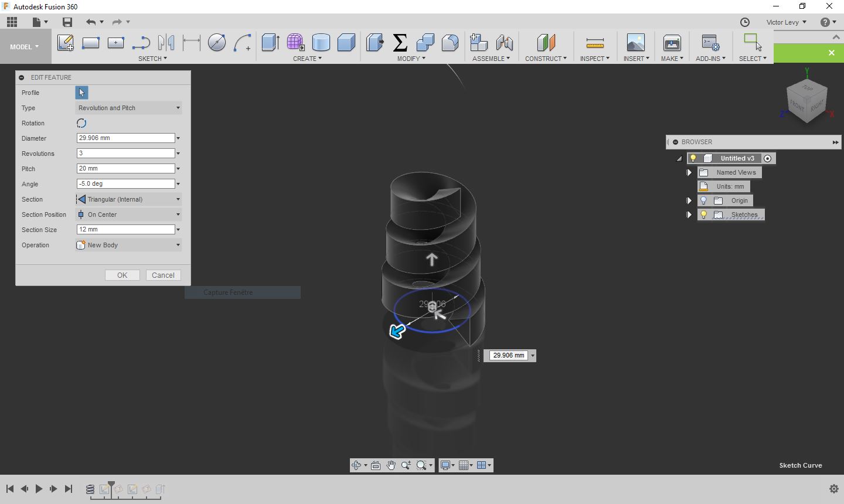This screenshot has width=844, height=504.
Task: Toggle visibility bulb of Sketches folder
Action: (704, 214)
